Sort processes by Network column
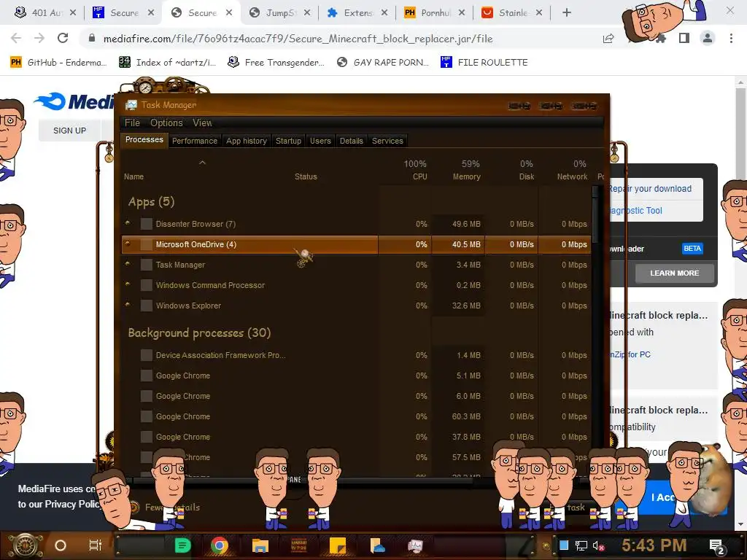The width and height of the screenshot is (747, 560). point(572,176)
